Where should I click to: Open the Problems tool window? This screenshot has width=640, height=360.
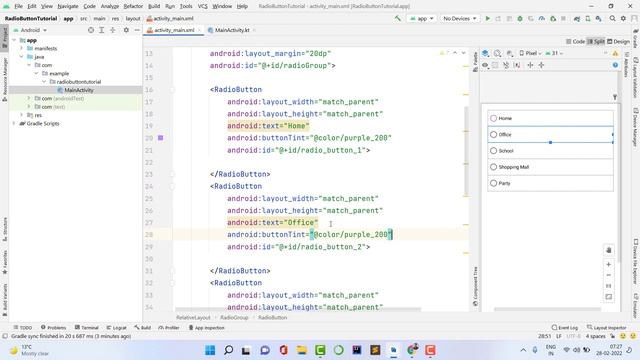pos(53,327)
